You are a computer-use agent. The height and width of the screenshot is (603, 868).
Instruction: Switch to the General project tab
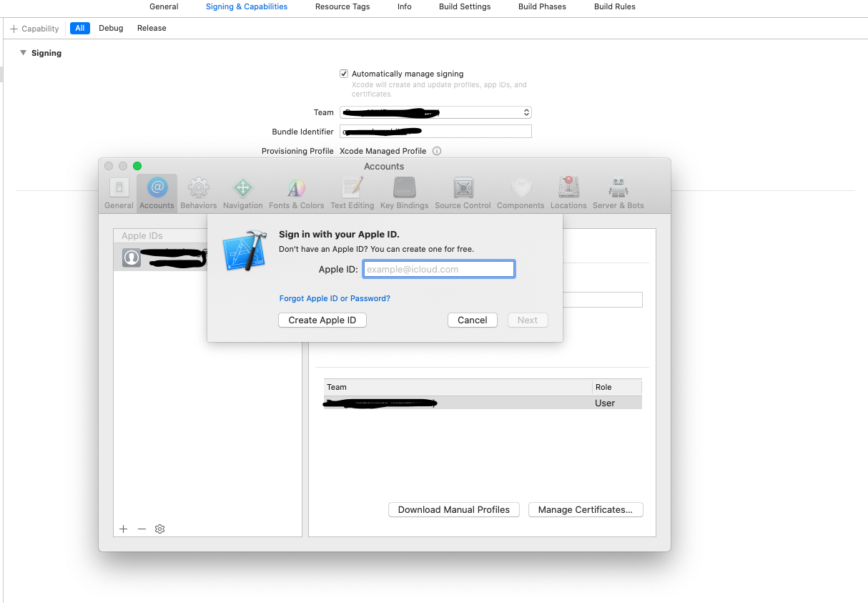pos(164,6)
